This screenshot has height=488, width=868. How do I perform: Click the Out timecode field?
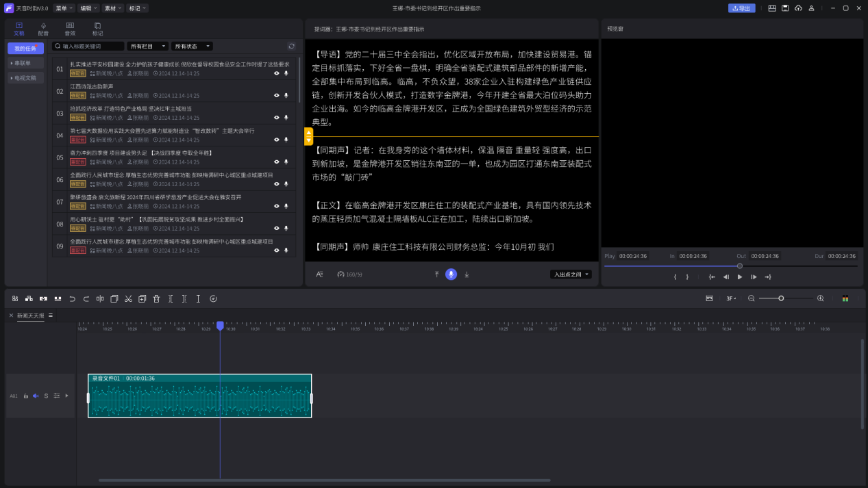[765, 256]
